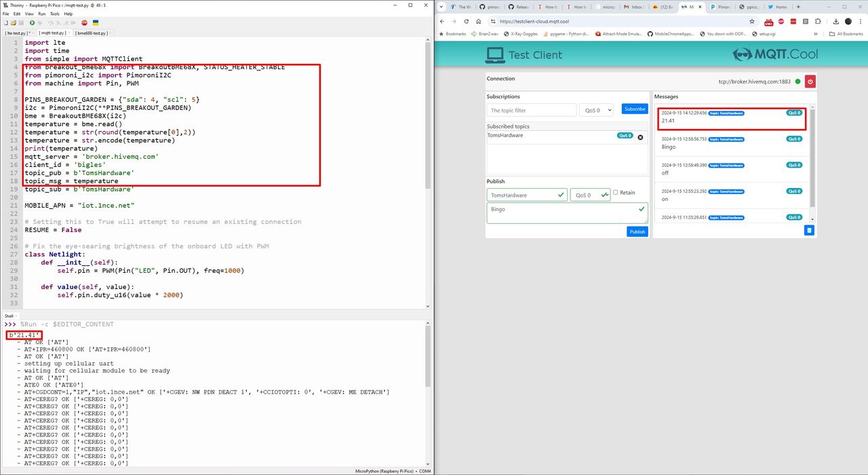Click the Publish topic field TomsHardware
Image resolution: width=868 pixels, height=475 pixels.
tap(527, 195)
